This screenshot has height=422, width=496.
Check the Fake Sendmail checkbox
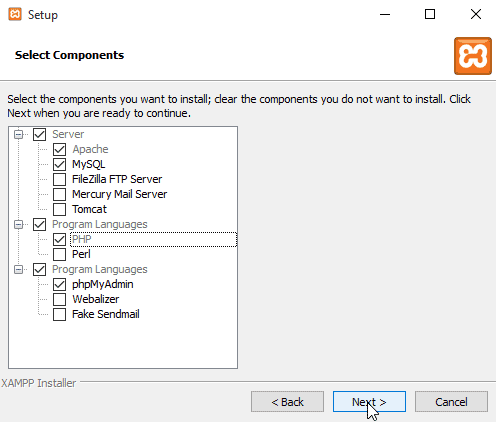tap(59, 314)
